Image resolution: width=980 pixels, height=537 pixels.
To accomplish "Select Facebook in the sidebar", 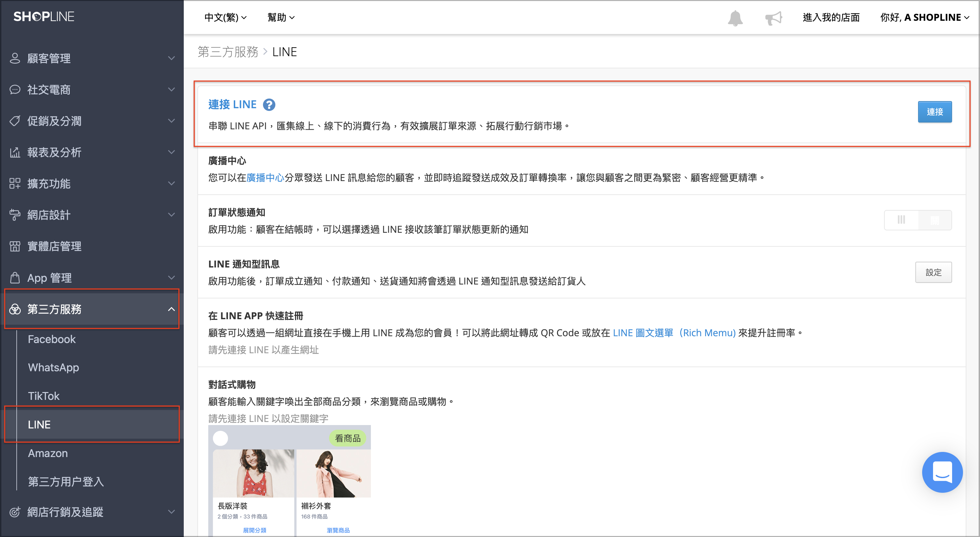I will 52,339.
